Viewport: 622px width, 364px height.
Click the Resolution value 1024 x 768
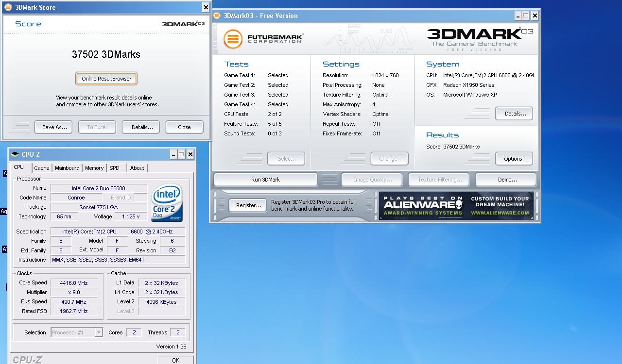(385, 75)
